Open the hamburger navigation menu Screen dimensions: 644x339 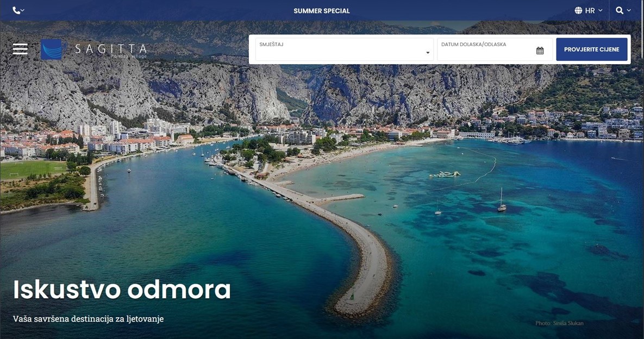tap(20, 49)
